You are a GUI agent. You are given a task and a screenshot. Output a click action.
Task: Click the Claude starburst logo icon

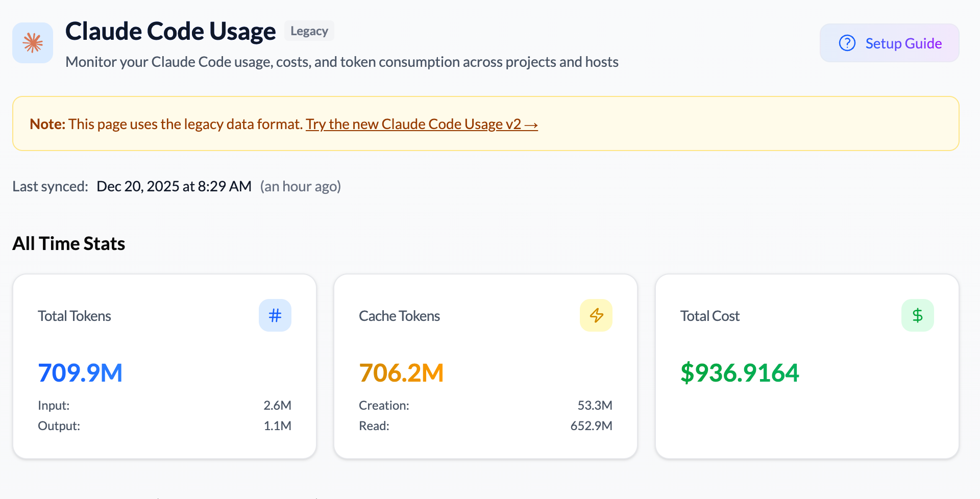[x=33, y=43]
